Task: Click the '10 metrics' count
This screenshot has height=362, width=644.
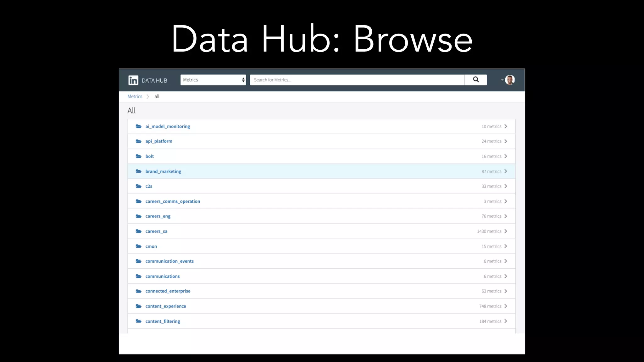Action: coord(491,126)
